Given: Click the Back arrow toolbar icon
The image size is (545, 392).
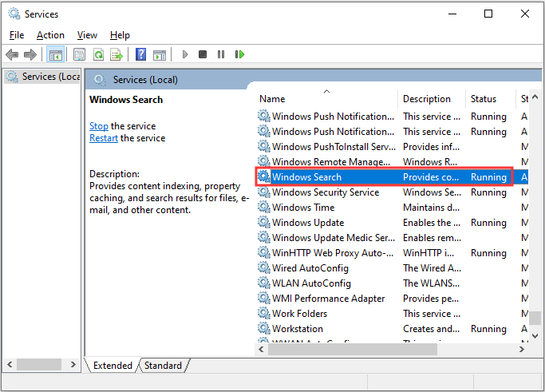Looking at the screenshot, I should click(x=12, y=54).
